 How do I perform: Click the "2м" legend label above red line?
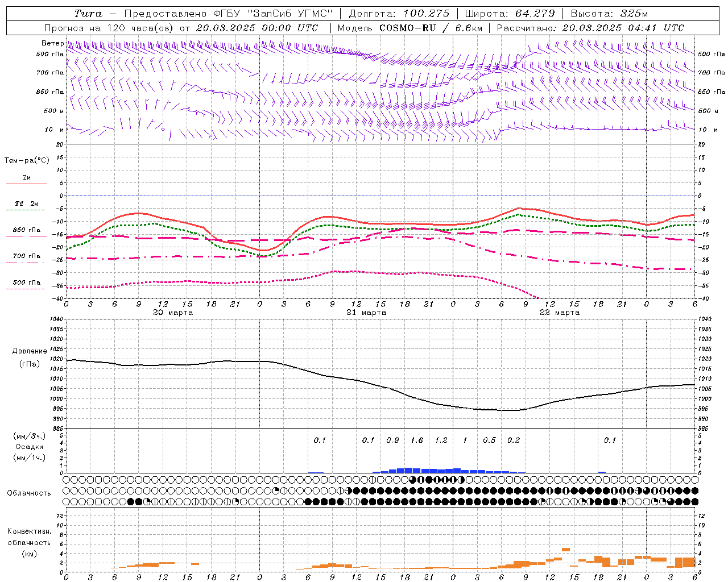[27, 178]
